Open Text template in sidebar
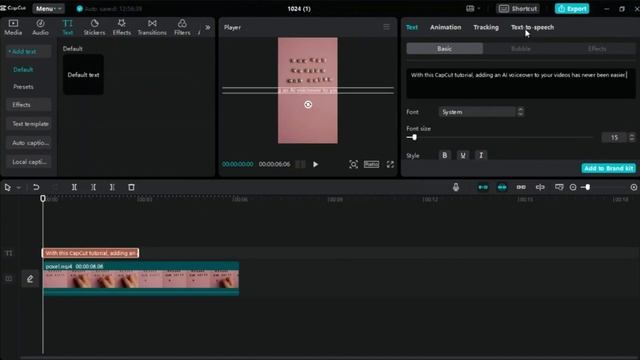The width and height of the screenshot is (640, 360). point(28,124)
